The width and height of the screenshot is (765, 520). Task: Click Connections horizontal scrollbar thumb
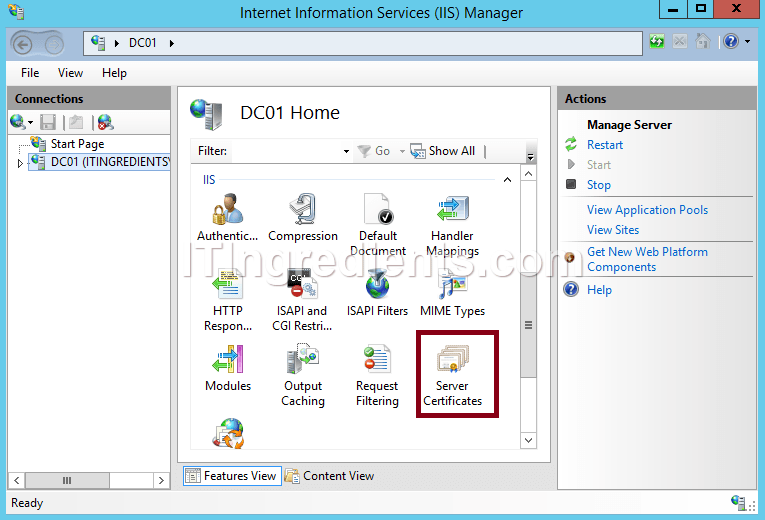[x=67, y=480]
